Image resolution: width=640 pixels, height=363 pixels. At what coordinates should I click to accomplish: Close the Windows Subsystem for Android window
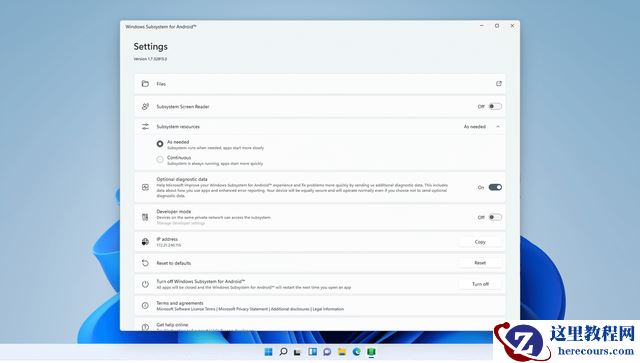coord(512,26)
